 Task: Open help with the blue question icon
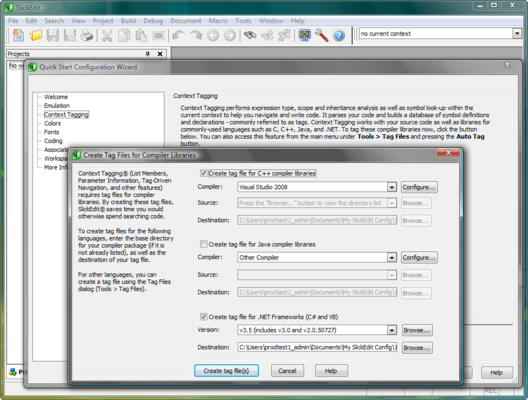[339, 35]
